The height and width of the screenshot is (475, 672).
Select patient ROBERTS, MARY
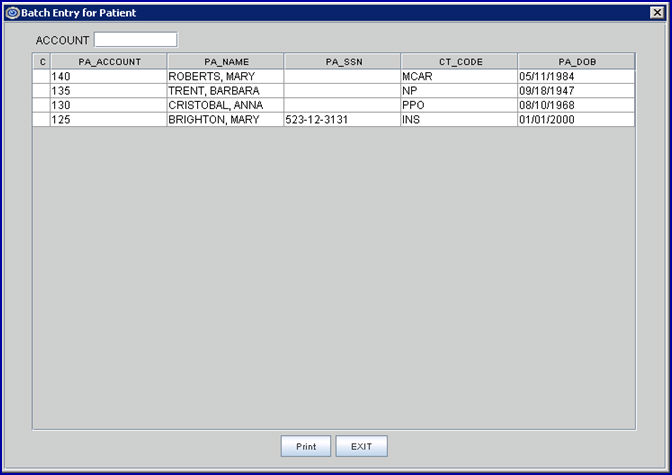coord(226,76)
